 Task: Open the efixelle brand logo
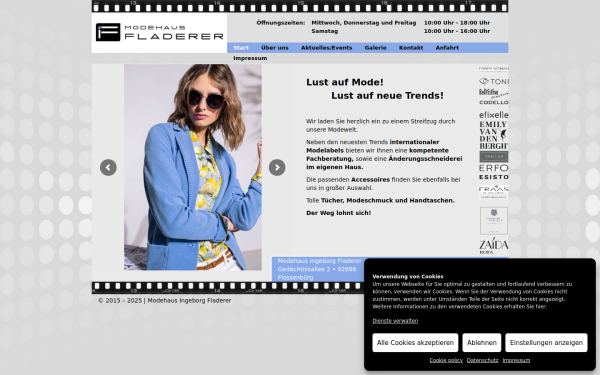point(494,115)
